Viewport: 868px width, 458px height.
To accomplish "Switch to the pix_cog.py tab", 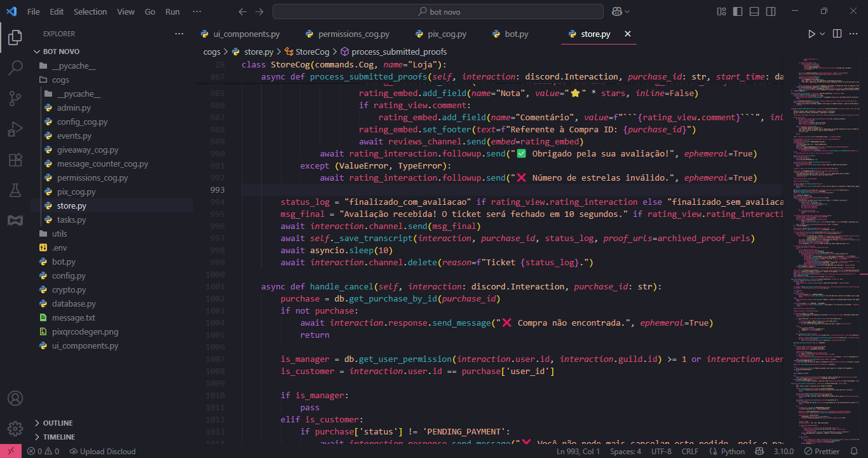I will coord(441,34).
